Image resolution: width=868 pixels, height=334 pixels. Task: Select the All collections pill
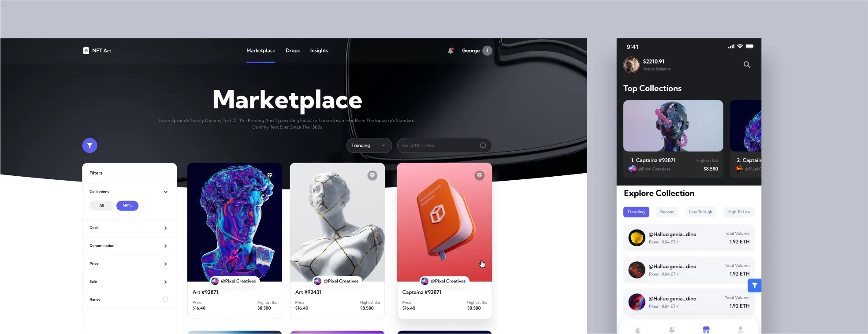coord(101,206)
